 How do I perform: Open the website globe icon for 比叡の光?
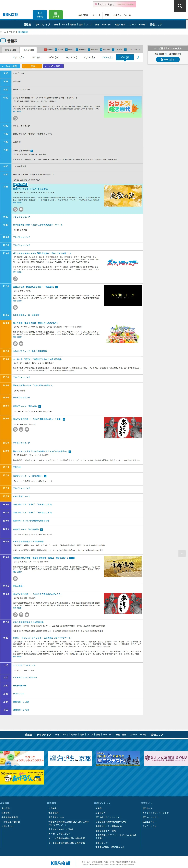[x=15, y=209]
